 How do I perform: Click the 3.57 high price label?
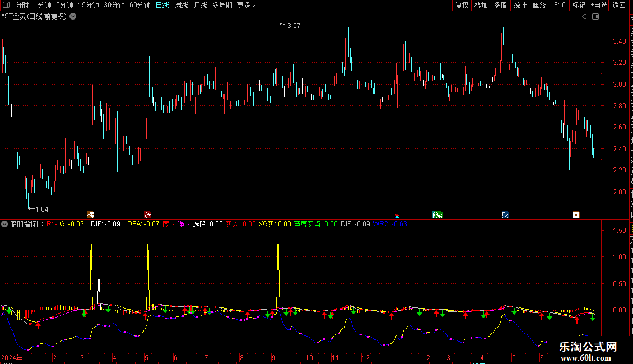point(294,25)
